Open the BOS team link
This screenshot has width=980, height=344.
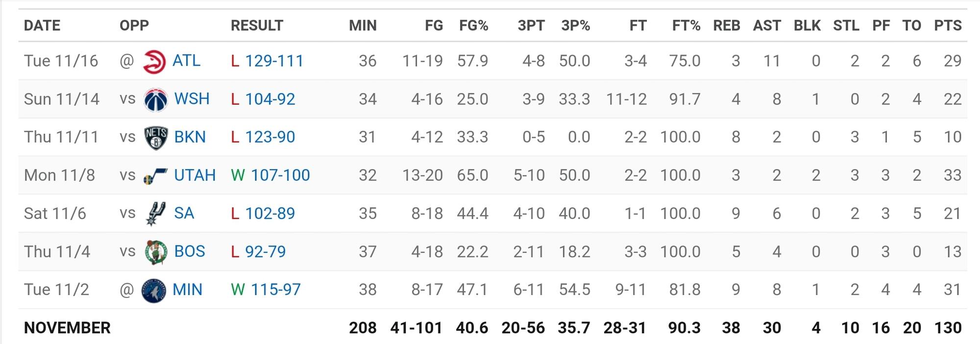pyautogui.click(x=189, y=251)
